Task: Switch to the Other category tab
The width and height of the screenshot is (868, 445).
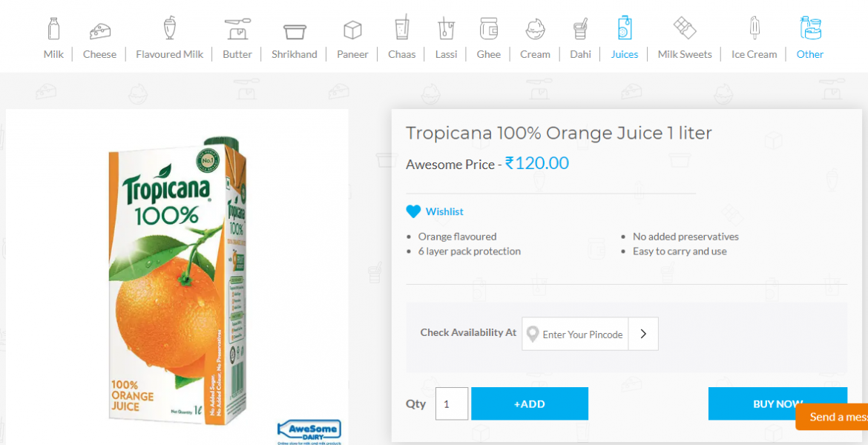Action: [x=810, y=54]
